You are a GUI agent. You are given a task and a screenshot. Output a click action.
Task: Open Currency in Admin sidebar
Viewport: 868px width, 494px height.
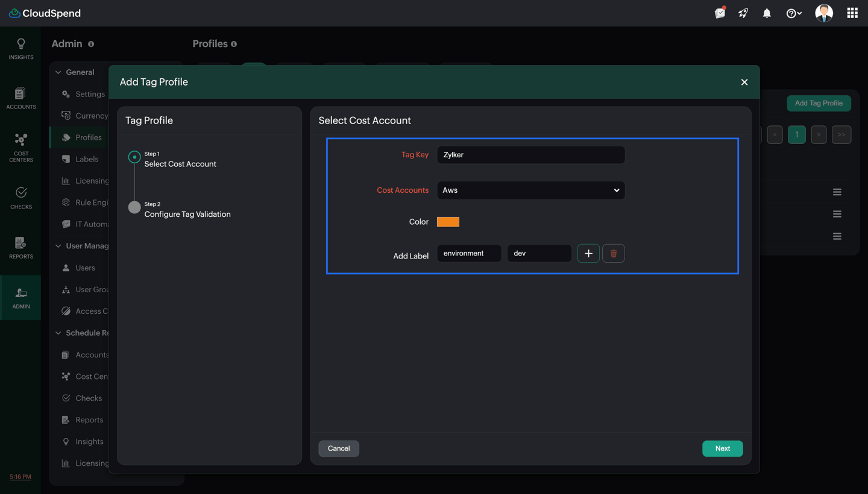point(84,116)
